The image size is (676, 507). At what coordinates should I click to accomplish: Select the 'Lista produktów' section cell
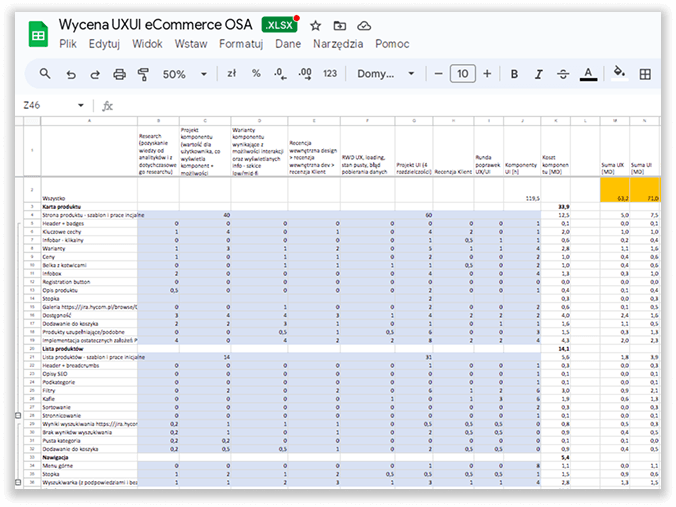point(89,349)
